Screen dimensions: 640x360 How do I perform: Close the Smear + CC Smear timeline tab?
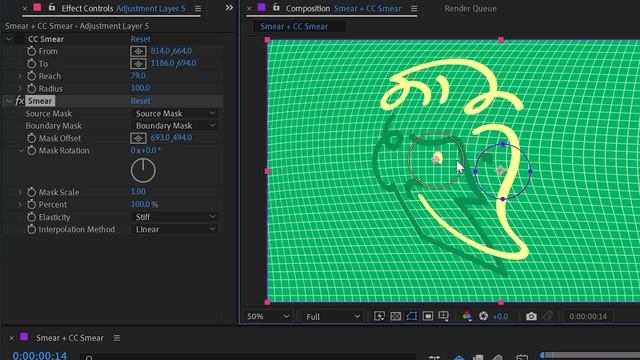11,338
